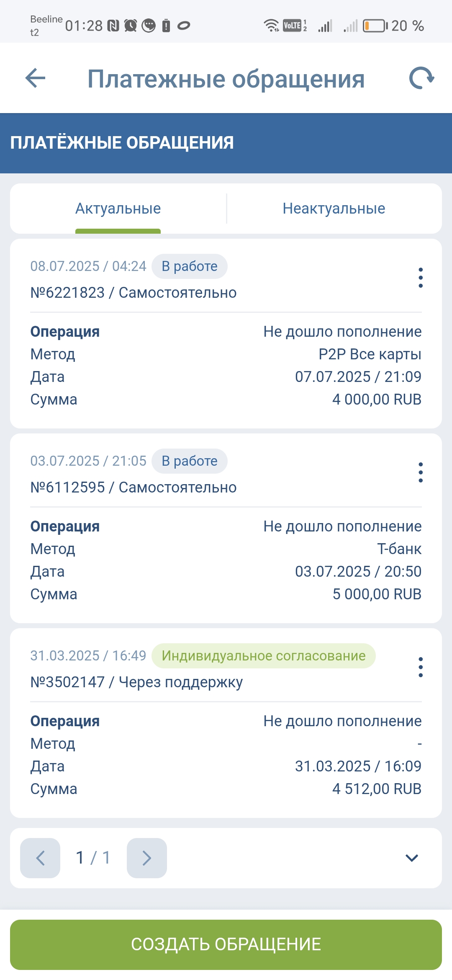The height and width of the screenshot is (980, 452).
Task: Tap the Индивидуальное согласование status badge
Action: [263, 656]
